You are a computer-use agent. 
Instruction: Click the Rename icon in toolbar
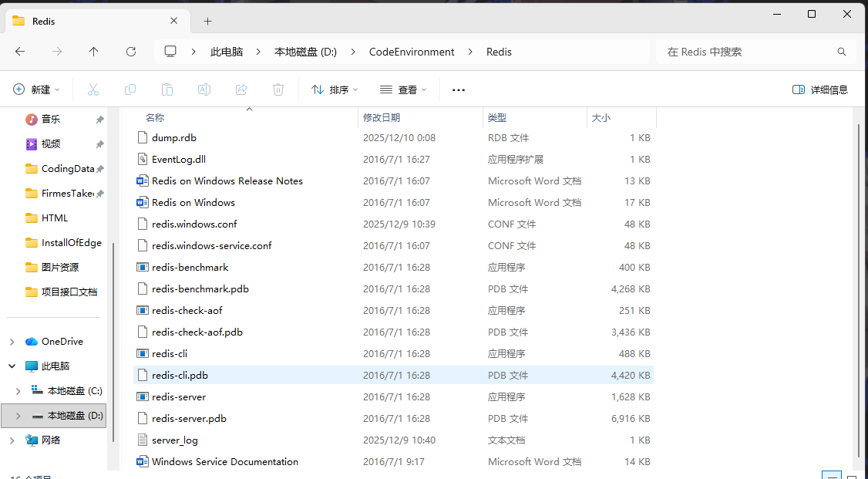204,89
